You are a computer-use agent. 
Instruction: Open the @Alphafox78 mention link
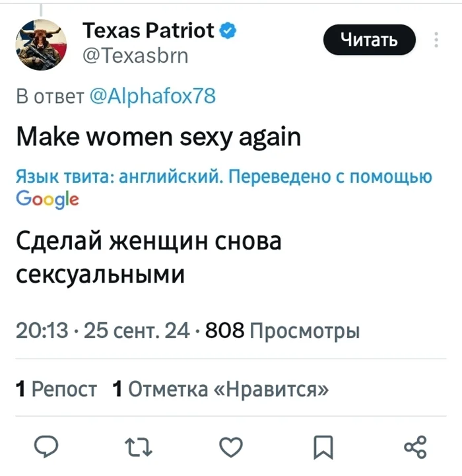[151, 96]
